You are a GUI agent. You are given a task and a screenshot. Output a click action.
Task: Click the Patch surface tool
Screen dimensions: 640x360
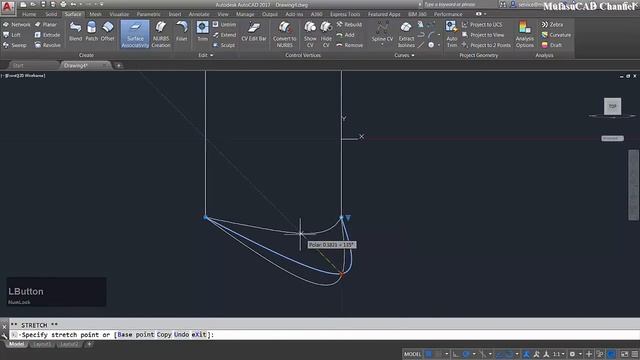pyautogui.click(x=91, y=32)
